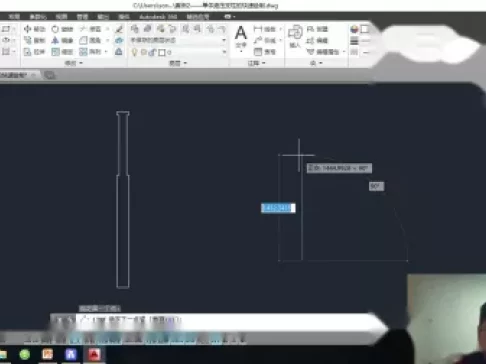Image resolution: width=486 pixels, height=364 pixels.
Task: Select the Stretch tool
Action: tap(35, 52)
